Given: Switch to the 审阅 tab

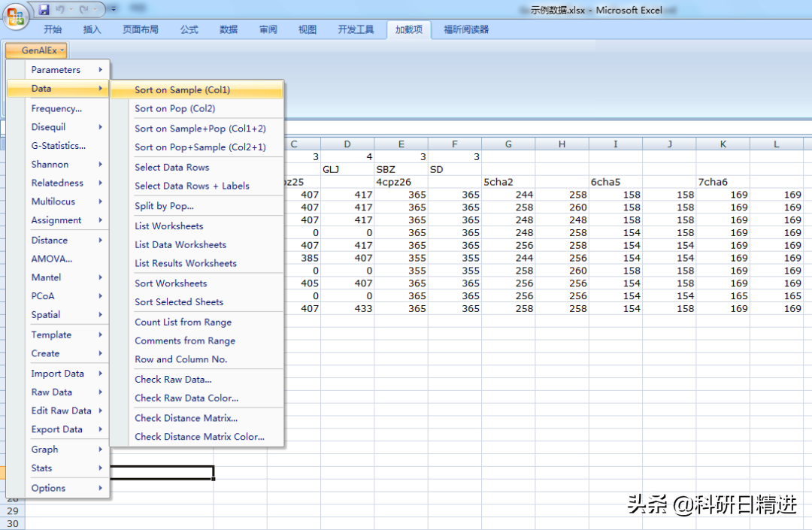Looking at the screenshot, I should (268, 29).
